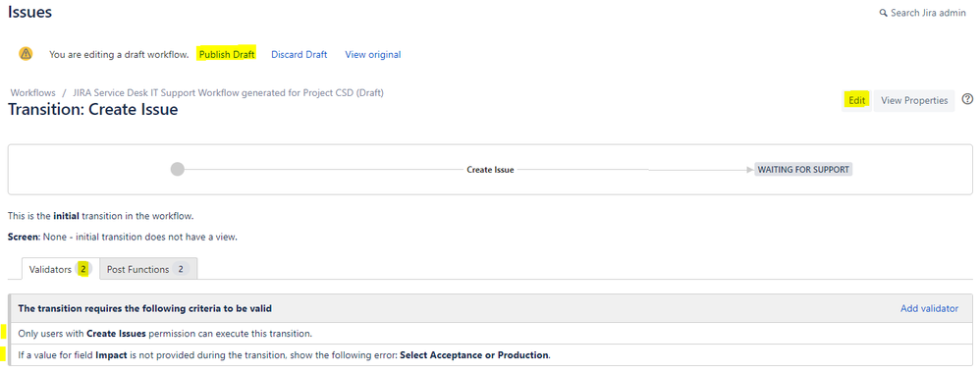Click the Edit transition button
The image size is (980, 373).
point(857,100)
